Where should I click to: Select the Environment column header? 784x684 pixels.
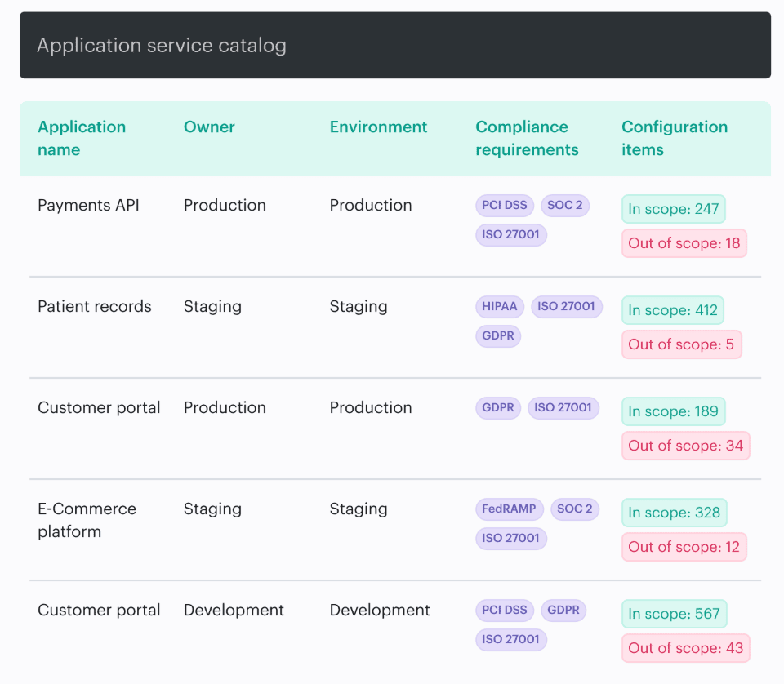click(x=378, y=127)
